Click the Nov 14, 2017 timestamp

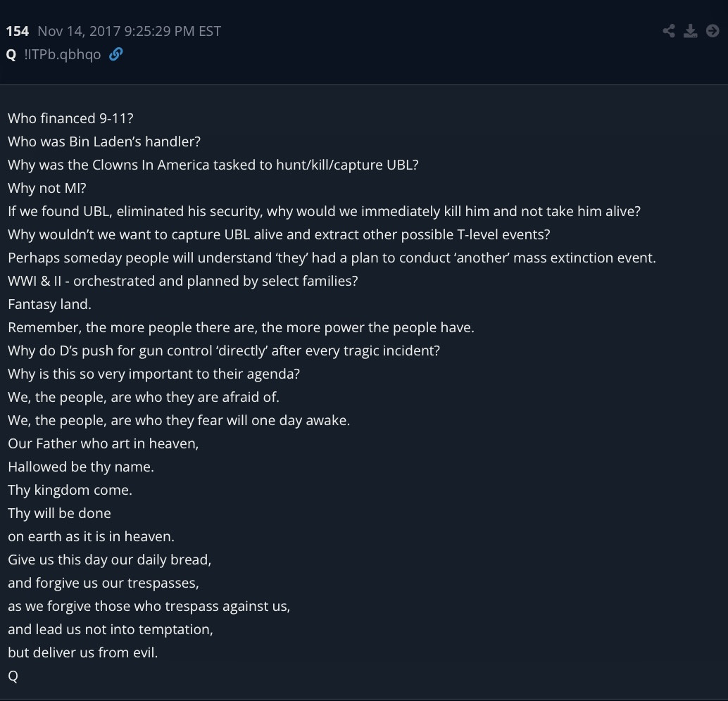(129, 31)
